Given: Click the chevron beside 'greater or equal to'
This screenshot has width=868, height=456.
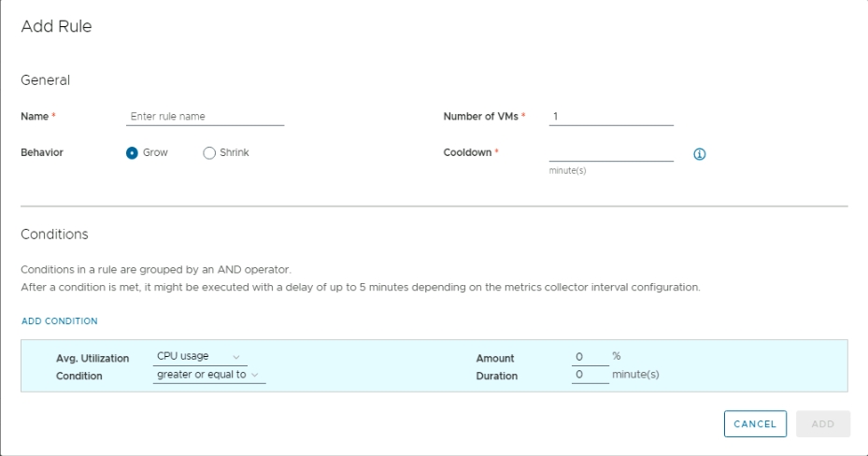Looking at the screenshot, I should pyautogui.click(x=254, y=376).
